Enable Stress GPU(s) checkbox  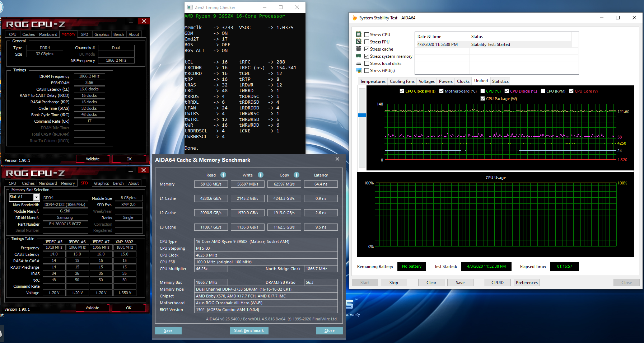coord(367,71)
